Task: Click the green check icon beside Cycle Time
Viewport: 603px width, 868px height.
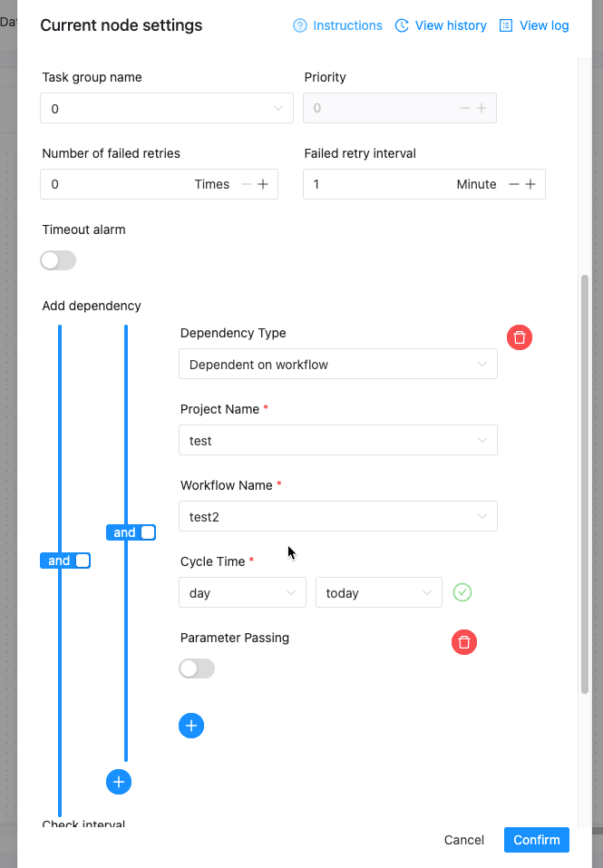Action: (x=462, y=592)
